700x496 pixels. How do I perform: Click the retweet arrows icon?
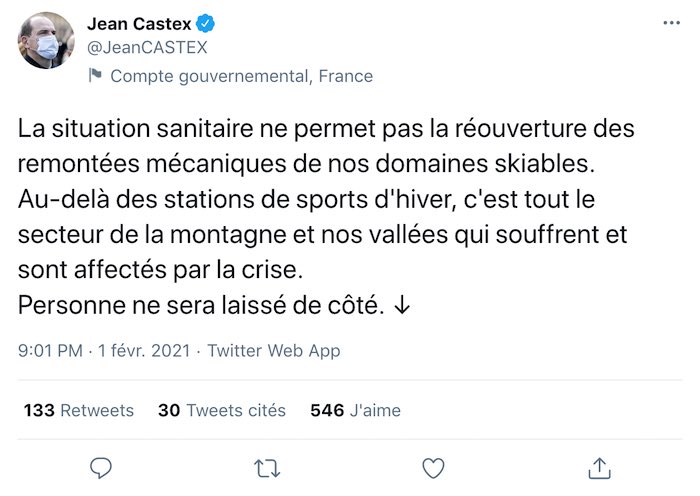pos(267,467)
